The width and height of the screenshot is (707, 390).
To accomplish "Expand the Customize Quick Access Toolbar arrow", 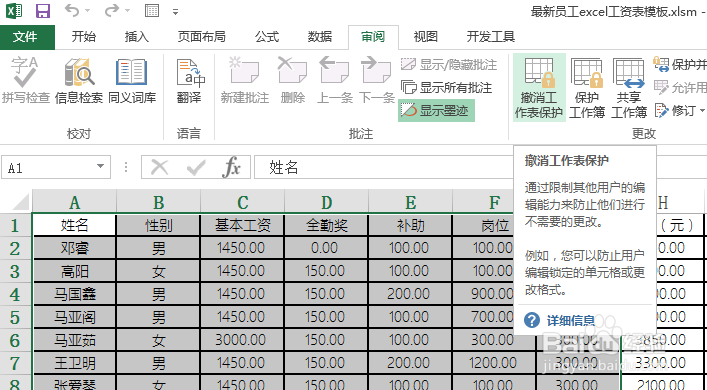I will 175,12.
